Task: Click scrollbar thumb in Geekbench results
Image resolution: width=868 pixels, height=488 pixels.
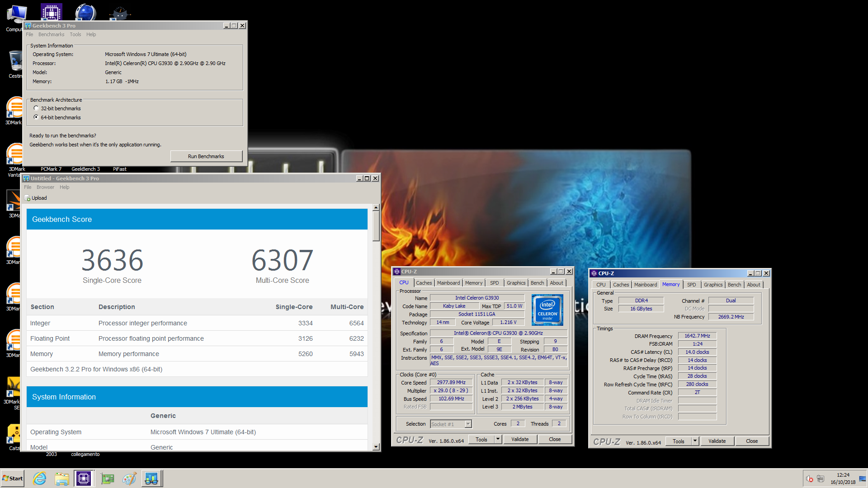Action: (x=376, y=226)
